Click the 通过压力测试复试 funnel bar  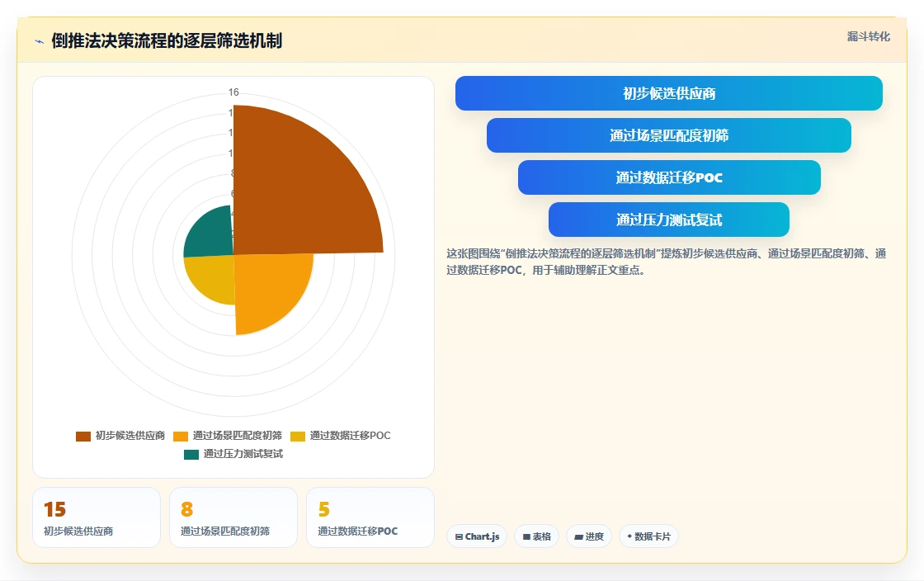[x=669, y=220]
